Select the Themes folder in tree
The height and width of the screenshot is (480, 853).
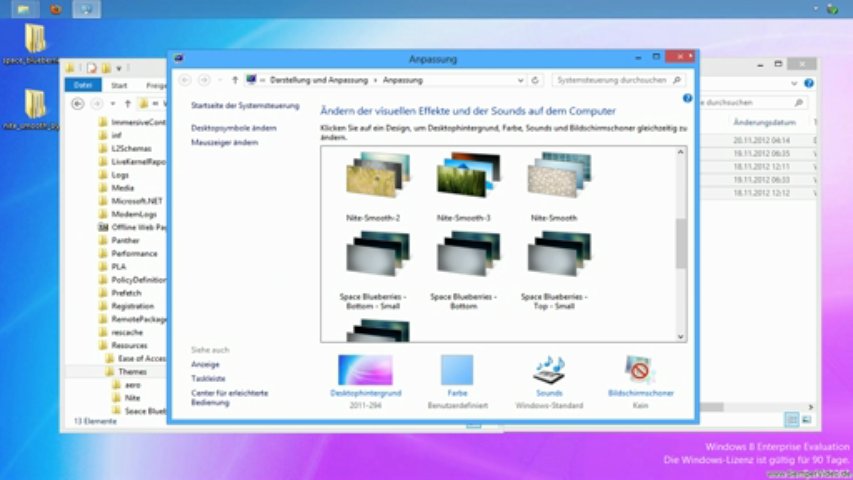(133, 372)
